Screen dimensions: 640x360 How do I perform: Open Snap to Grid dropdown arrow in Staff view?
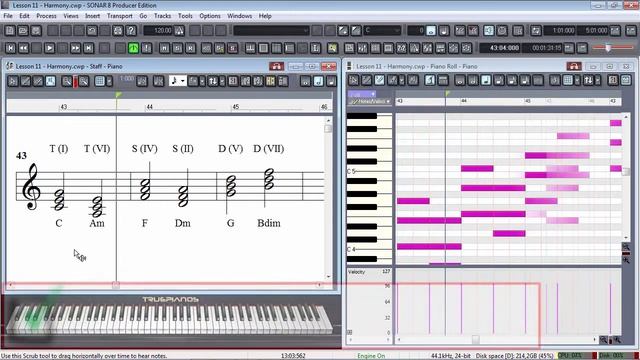[109, 81]
